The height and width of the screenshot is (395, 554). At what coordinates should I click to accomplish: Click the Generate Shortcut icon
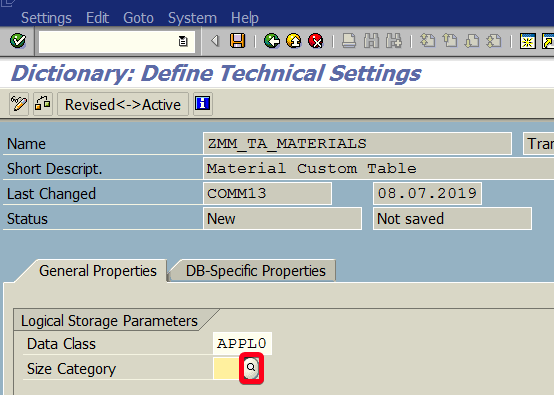(548, 41)
